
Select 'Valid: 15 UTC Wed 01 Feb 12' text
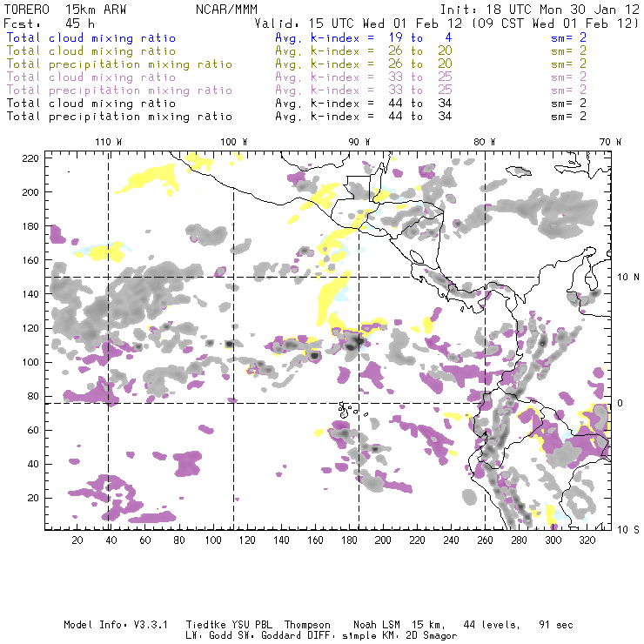pyautogui.click(x=359, y=23)
